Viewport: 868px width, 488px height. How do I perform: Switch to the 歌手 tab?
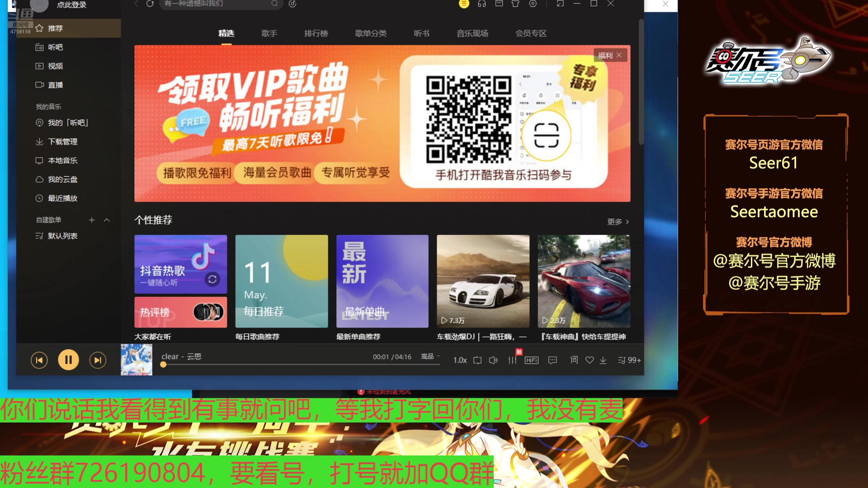tap(269, 33)
